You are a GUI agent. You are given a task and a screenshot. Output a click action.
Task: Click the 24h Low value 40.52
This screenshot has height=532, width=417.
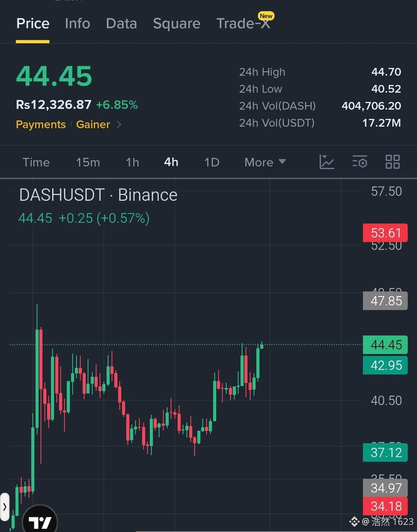(x=386, y=89)
